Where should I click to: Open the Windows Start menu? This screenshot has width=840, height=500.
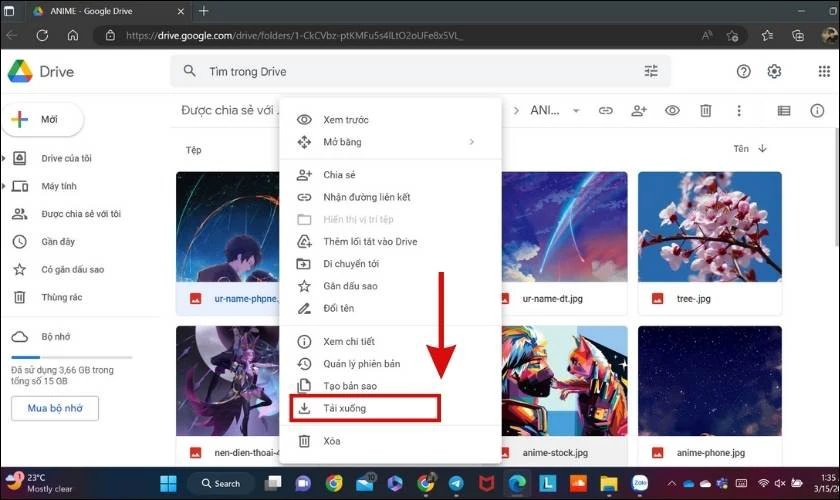pos(168,483)
